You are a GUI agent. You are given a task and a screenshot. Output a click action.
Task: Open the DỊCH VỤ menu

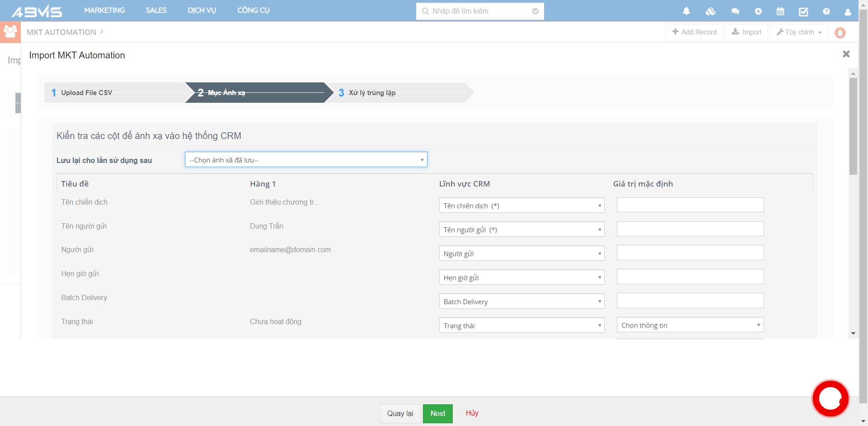[x=202, y=10]
